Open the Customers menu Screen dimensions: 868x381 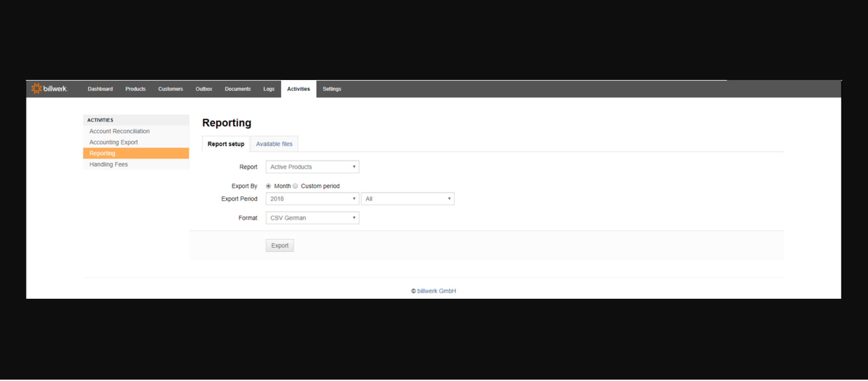click(x=170, y=89)
